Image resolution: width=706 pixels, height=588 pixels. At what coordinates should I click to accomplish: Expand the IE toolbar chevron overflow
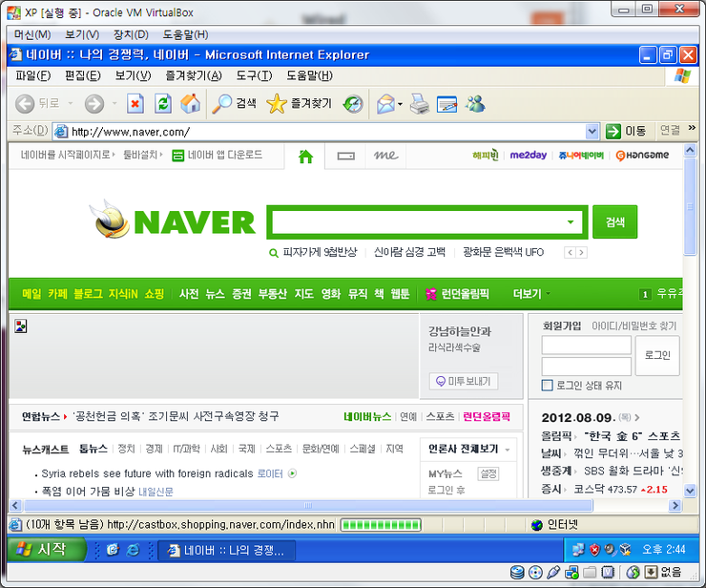[692, 129]
